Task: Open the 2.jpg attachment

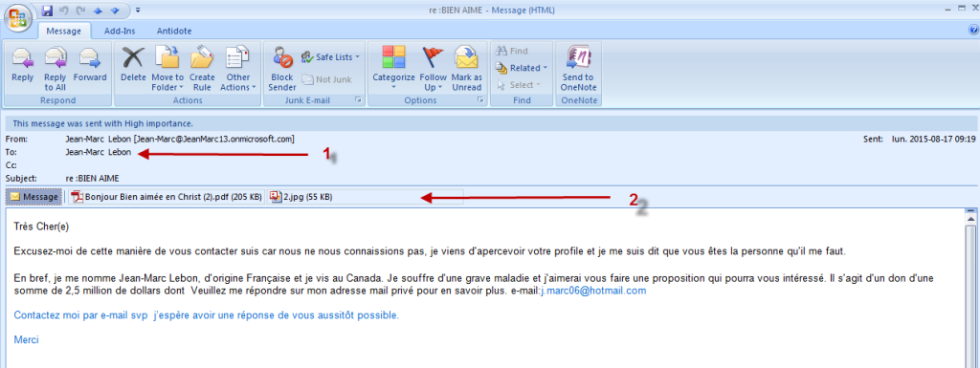Action: pyautogui.click(x=301, y=197)
